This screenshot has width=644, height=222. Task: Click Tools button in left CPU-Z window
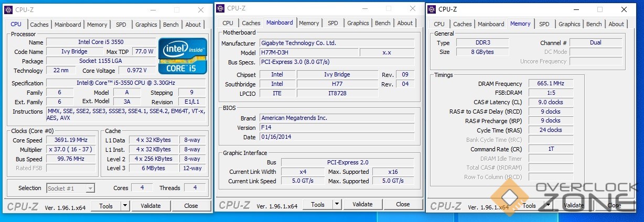pos(106,206)
